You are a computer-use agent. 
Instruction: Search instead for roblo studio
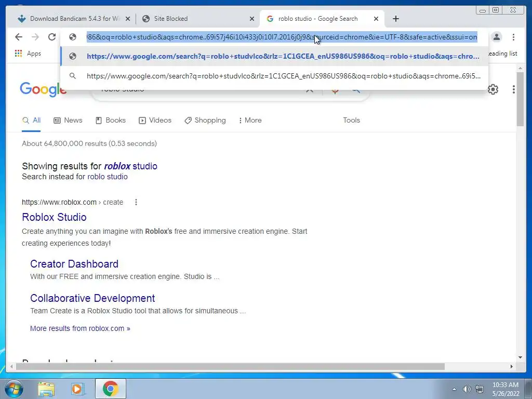click(108, 177)
